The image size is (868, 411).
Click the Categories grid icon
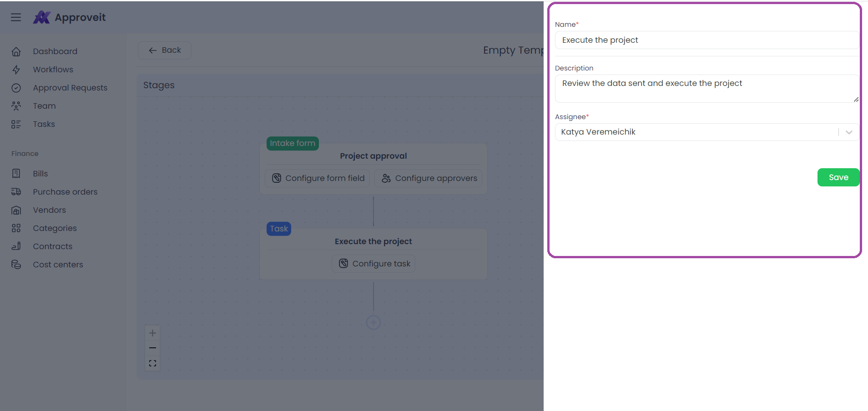[x=16, y=228]
